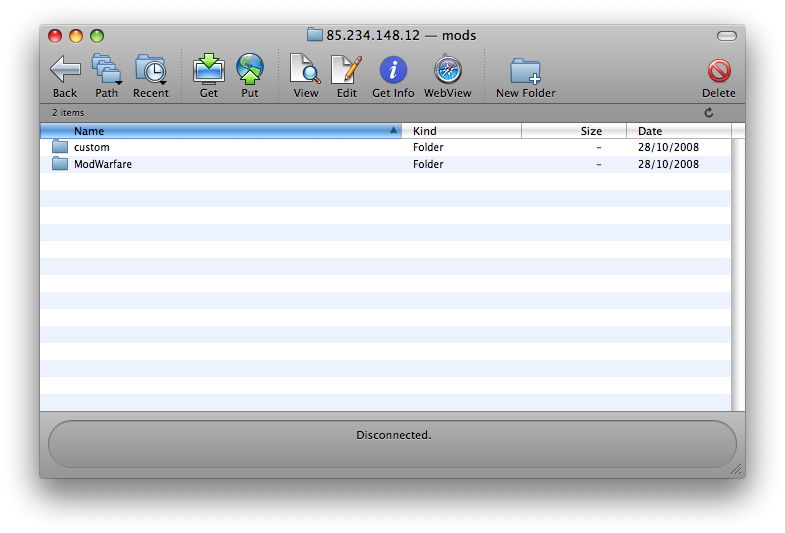Screen dimensions: 785x533
Task: Click the custom folder icon
Action: 60,147
